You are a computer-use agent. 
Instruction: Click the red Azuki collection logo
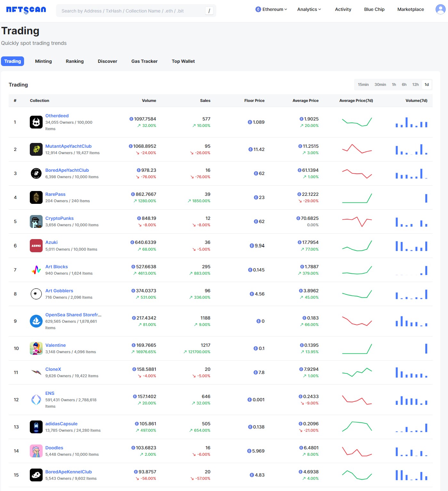click(x=36, y=246)
